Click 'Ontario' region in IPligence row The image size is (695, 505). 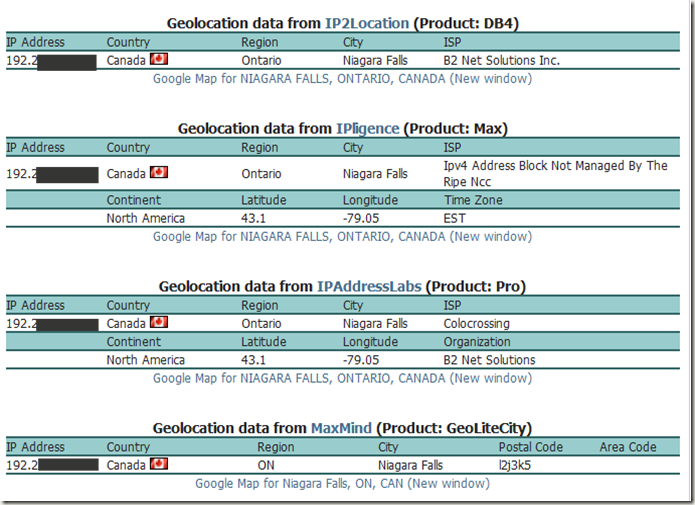coord(261,174)
